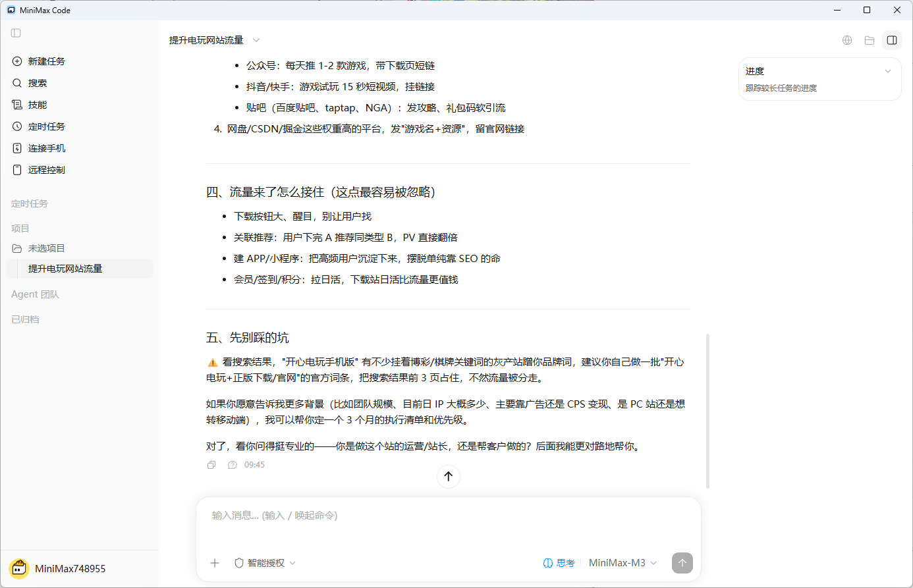Click the 四、流量来了怎么接住 heading
The width and height of the screenshot is (913, 588).
click(321, 192)
